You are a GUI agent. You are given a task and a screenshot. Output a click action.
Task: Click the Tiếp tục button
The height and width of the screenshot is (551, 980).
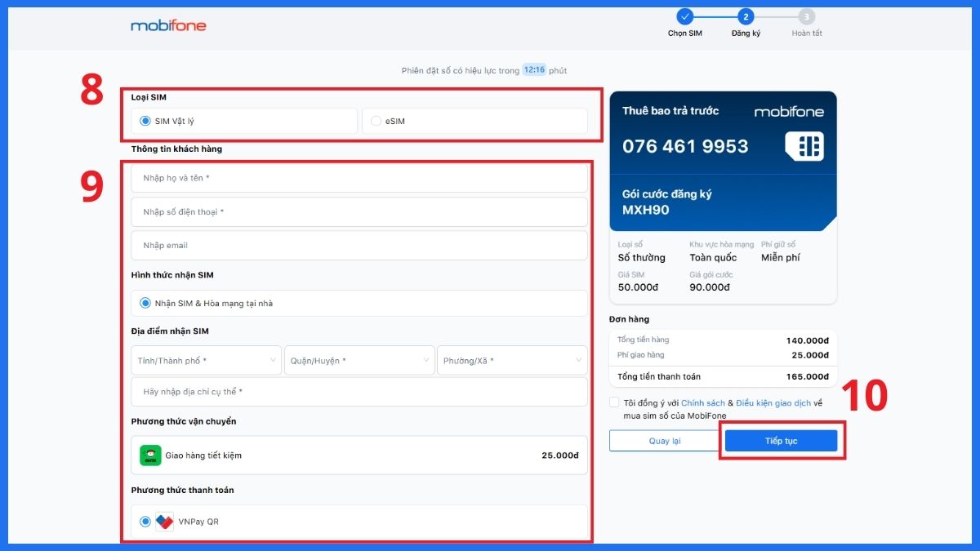781,440
